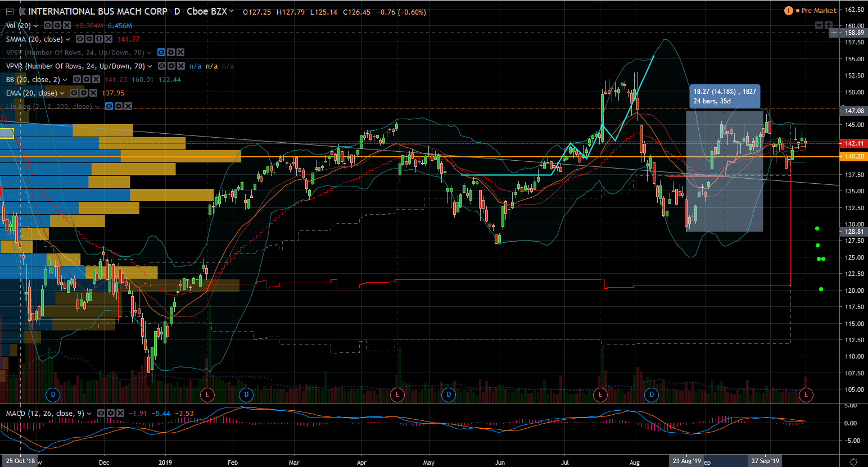The height and width of the screenshot is (467, 868).
Task: Click the 142.11 last price label
Action: [854, 144]
